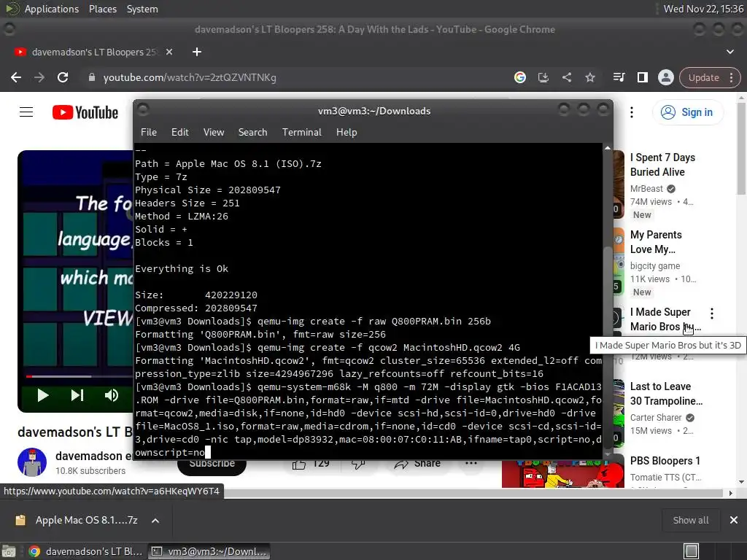
Task: Open more actions ellipsis under video
Action: (471, 463)
